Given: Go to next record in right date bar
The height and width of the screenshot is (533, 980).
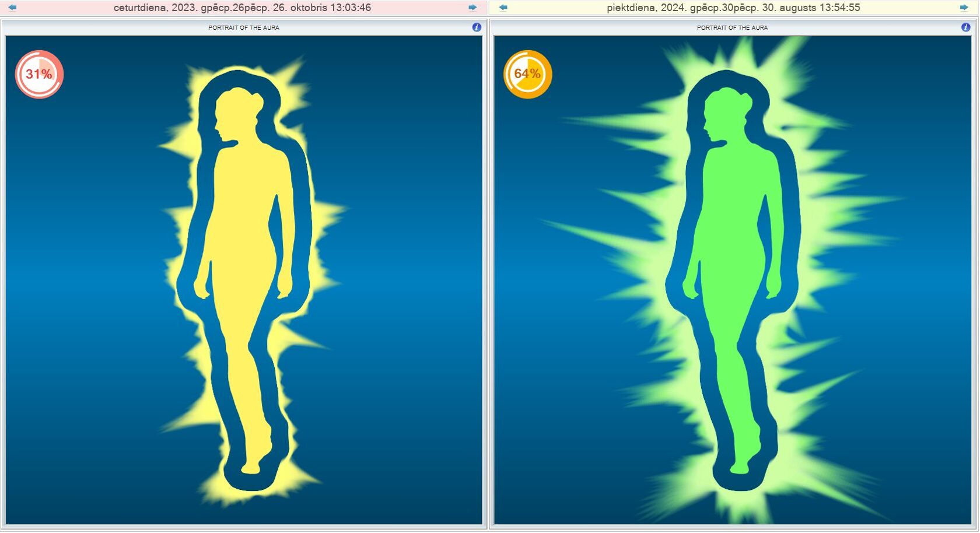Looking at the screenshot, I should tap(964, 8).
